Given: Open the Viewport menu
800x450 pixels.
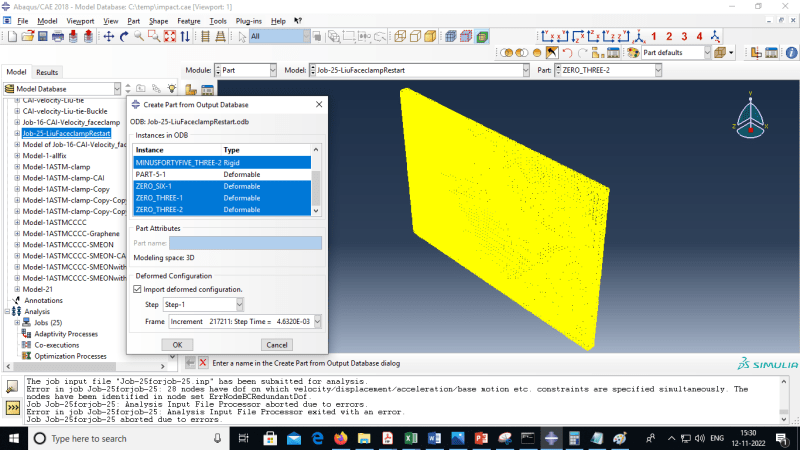Looking at the screenshot, I should click(80, 21).
